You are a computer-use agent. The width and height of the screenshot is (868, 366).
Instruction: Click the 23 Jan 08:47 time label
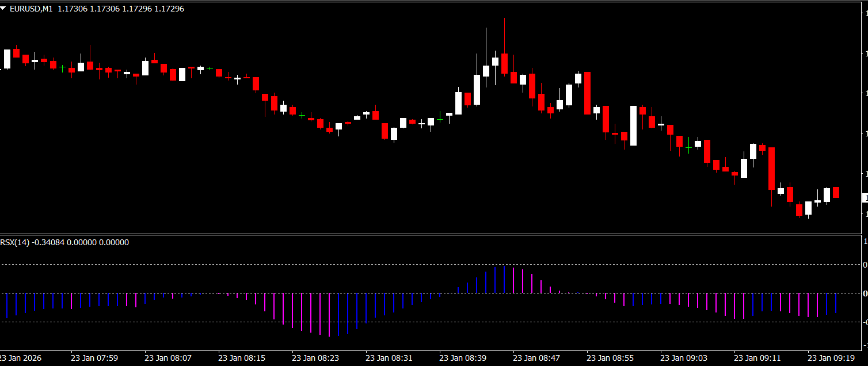click(x=536, y=358)
